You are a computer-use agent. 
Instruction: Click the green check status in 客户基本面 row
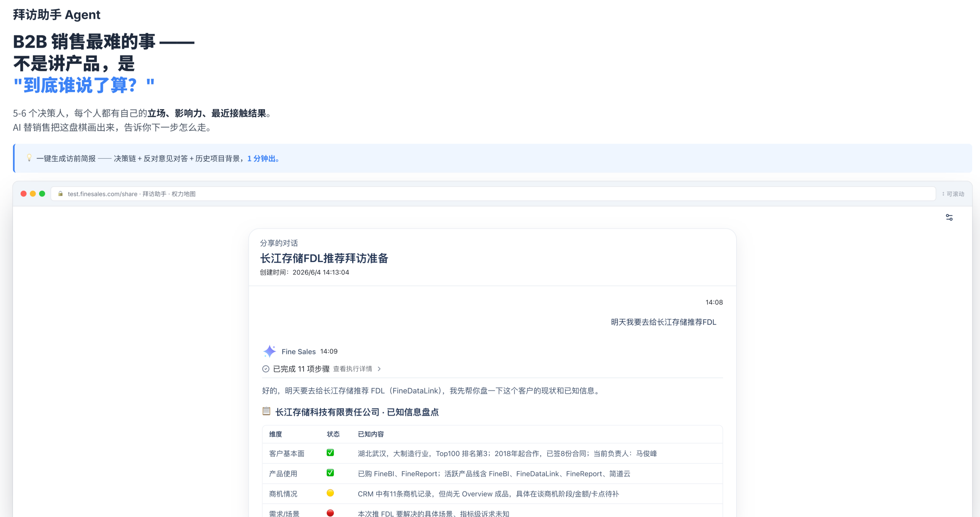tap(330, 453)
